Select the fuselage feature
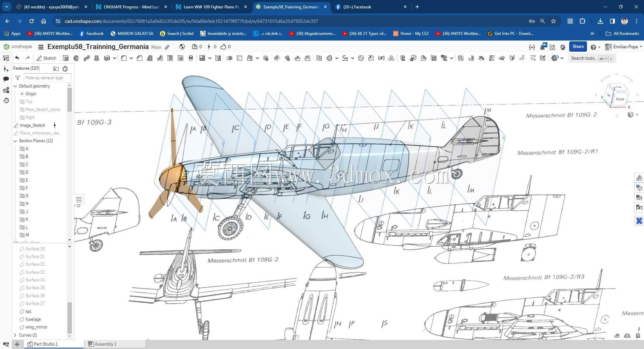Screen dimensions: 644x349 33,319
